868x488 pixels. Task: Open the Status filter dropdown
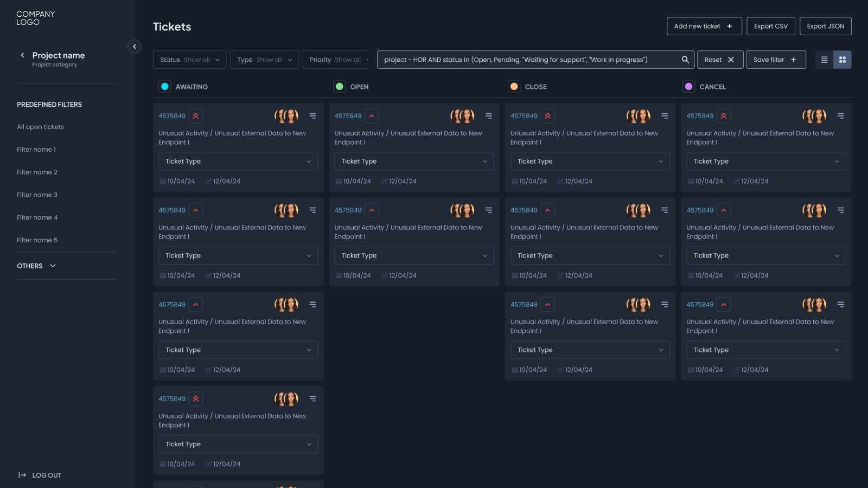189,60
